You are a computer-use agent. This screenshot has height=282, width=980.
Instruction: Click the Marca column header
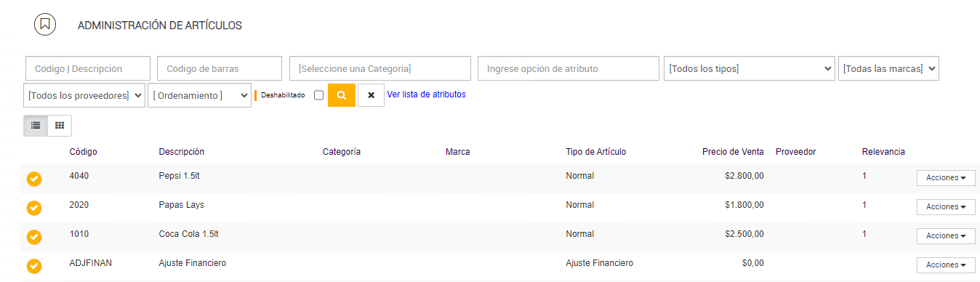[458, 152]
